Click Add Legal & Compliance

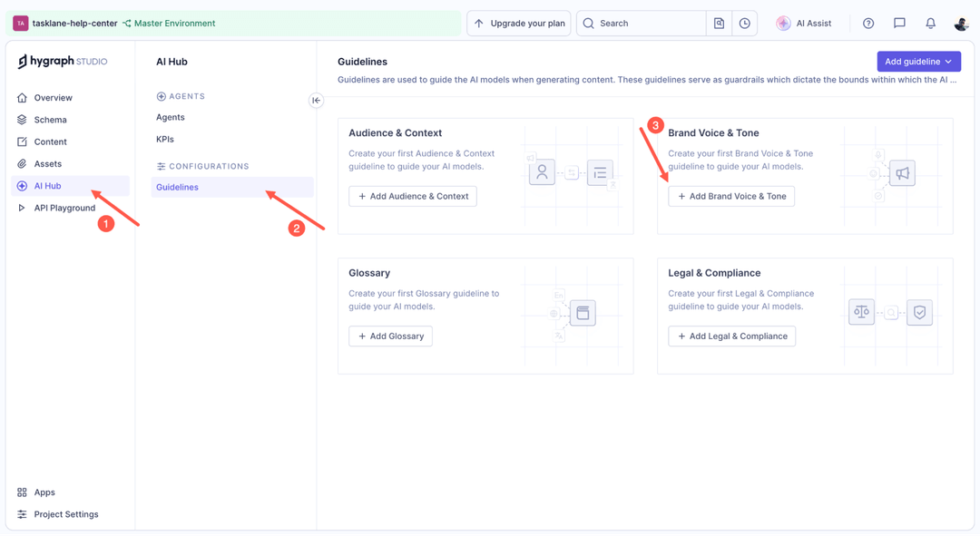point(732,336)
